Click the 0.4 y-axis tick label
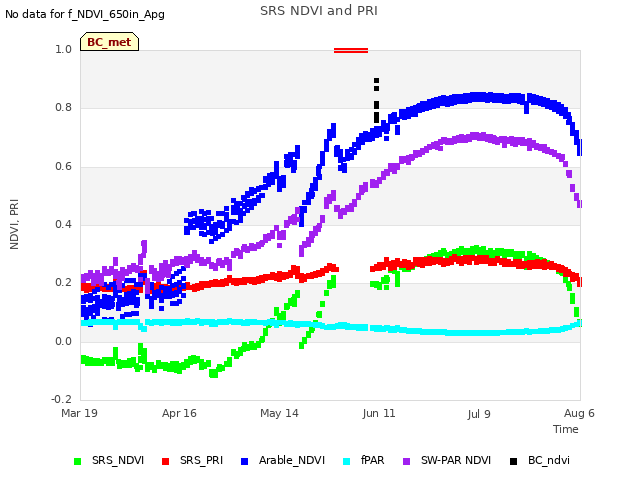Image resolution: width=640 pixels, height=480 pixels. coord(63,224)
